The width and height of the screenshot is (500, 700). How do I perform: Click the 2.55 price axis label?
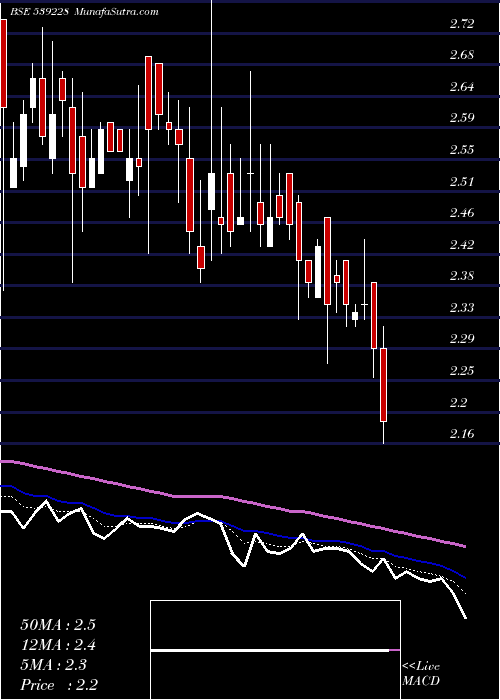[x=462, y=150]
